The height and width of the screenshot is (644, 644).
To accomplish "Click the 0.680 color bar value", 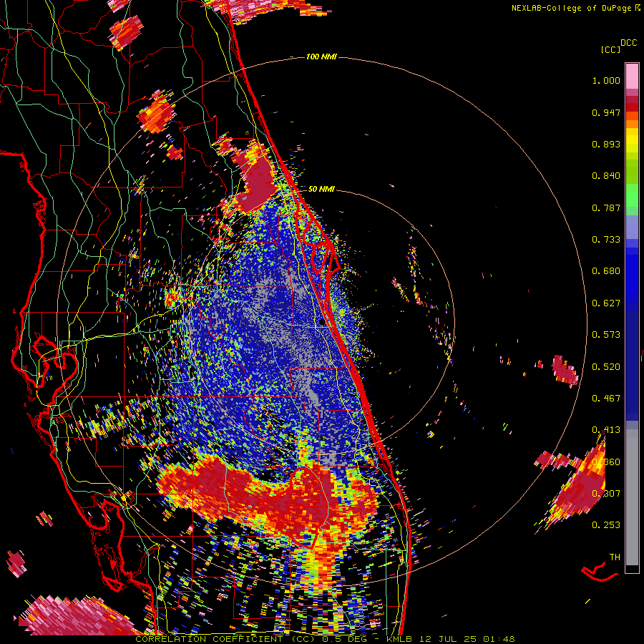I will [x=606, y=271].
